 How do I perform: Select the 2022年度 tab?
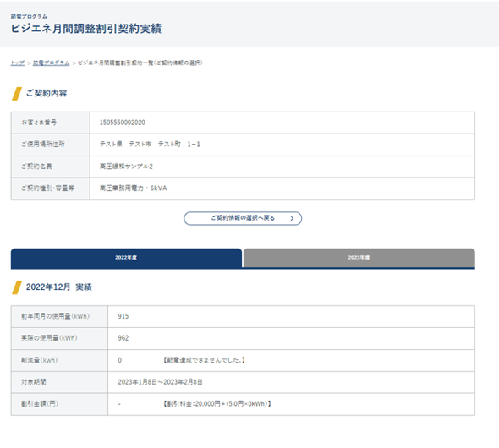tap(126, 258)
